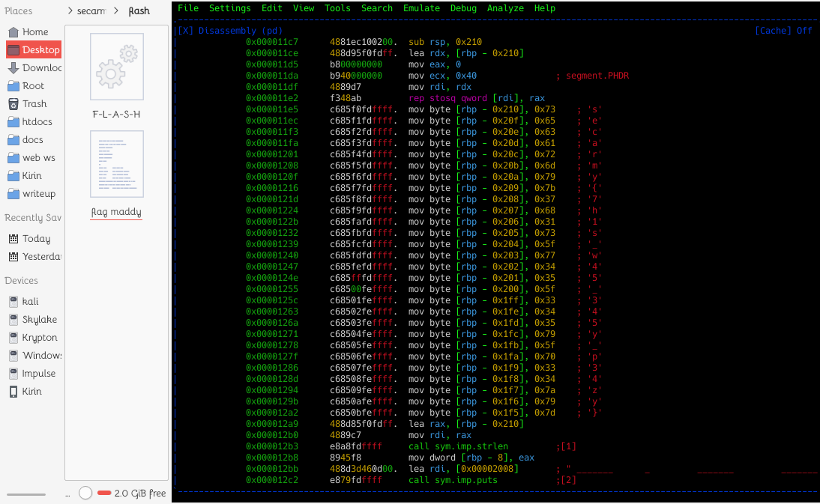Click the Recently Saved section header
Screen dimensions: 820x504
click(32, 218)
